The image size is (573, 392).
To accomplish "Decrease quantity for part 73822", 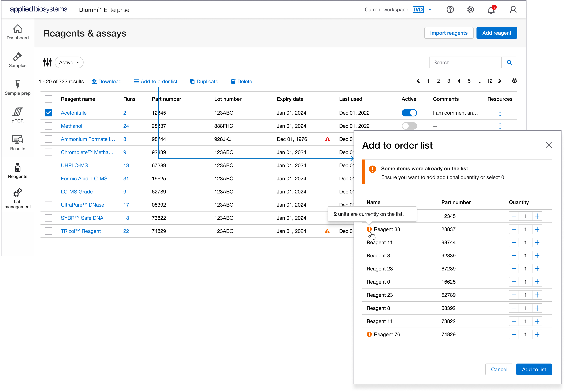I will click(514, 321).
